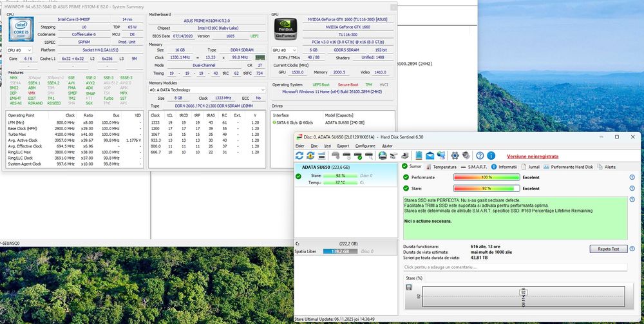
Task: Open the Raport menu
Action: click(343, 146)
